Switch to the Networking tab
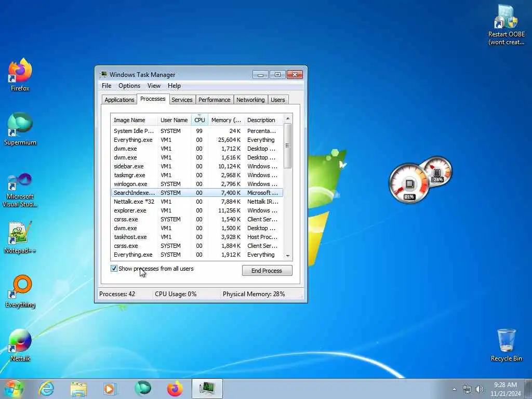This screenshot has height=399, width=532. [250, 100]
